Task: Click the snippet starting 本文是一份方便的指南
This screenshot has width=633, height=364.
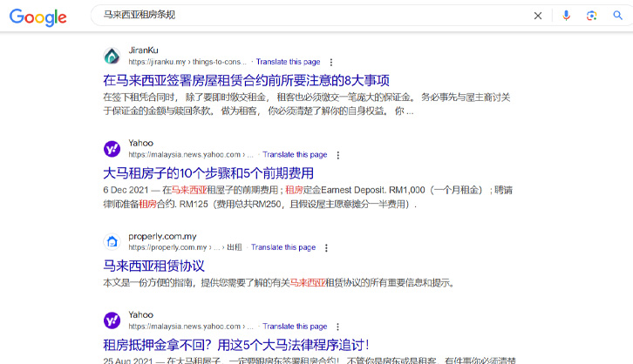Action: [279, 282]
